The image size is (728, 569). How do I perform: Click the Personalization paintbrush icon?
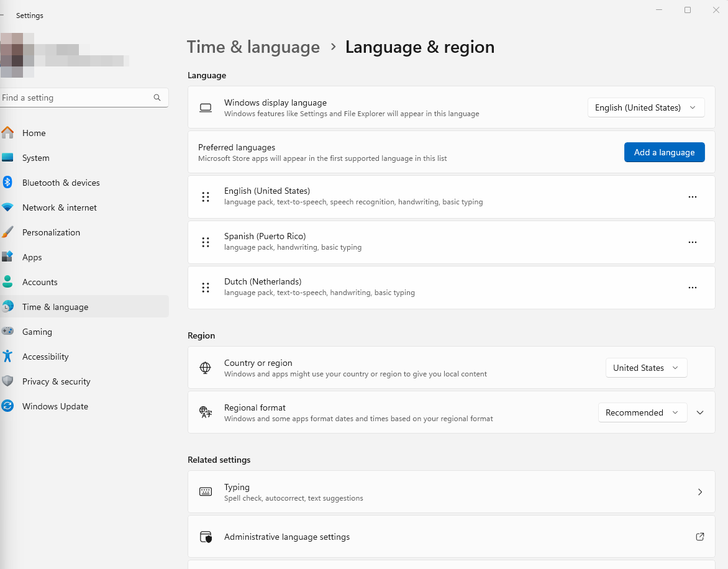point(7,232)
